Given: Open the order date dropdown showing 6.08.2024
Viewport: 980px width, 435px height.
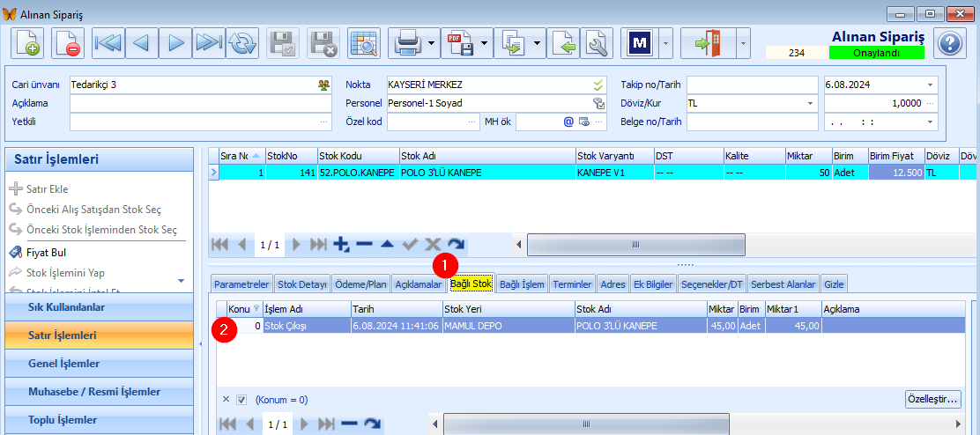Looking at the screenshot, I should coord(930,85).
